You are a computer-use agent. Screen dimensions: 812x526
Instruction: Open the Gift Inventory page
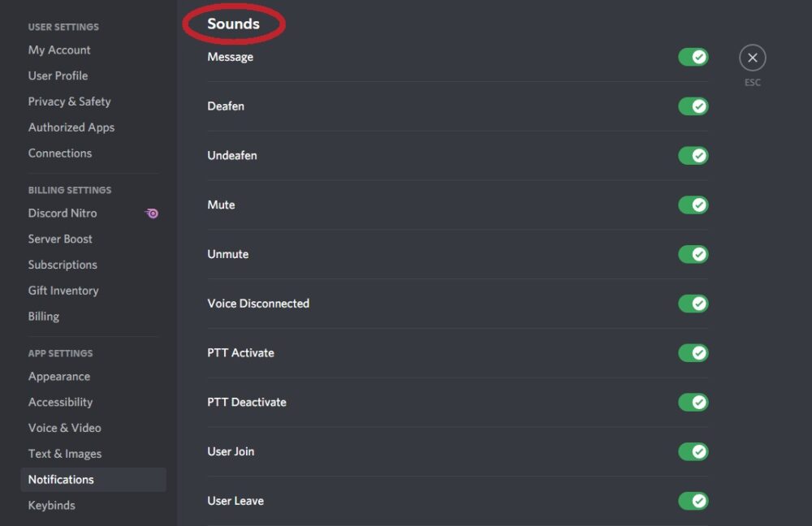tap(63, 290)
